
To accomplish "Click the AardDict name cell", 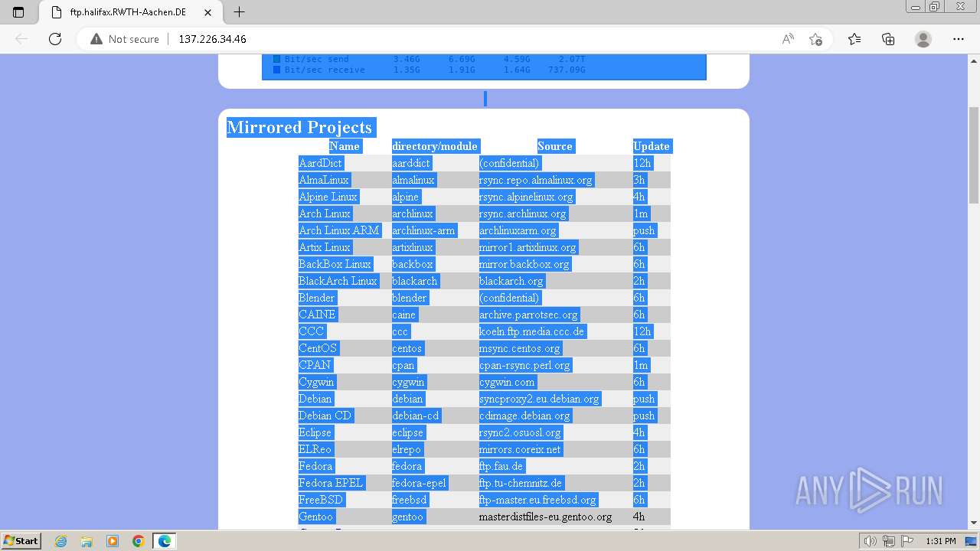I will (321, 163).
